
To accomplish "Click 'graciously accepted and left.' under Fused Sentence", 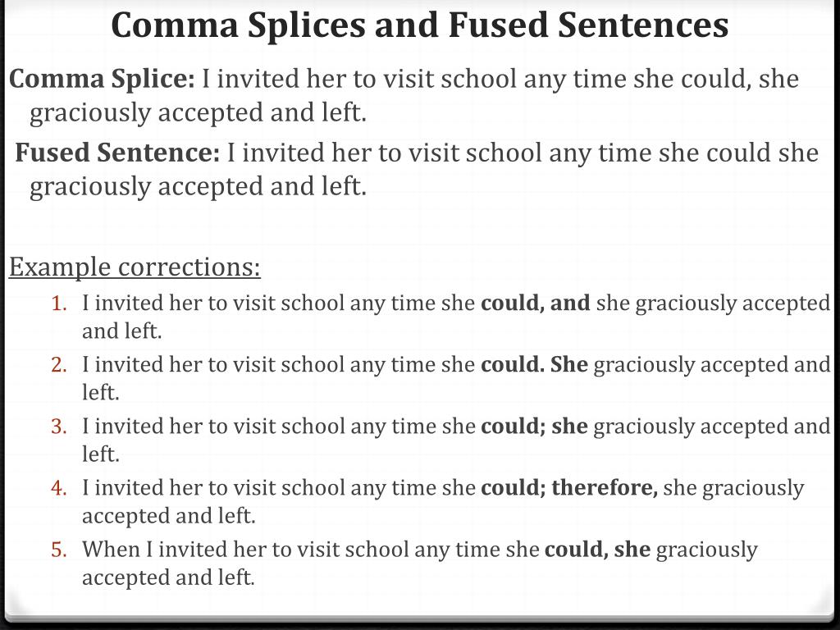I will coord(198,188).
